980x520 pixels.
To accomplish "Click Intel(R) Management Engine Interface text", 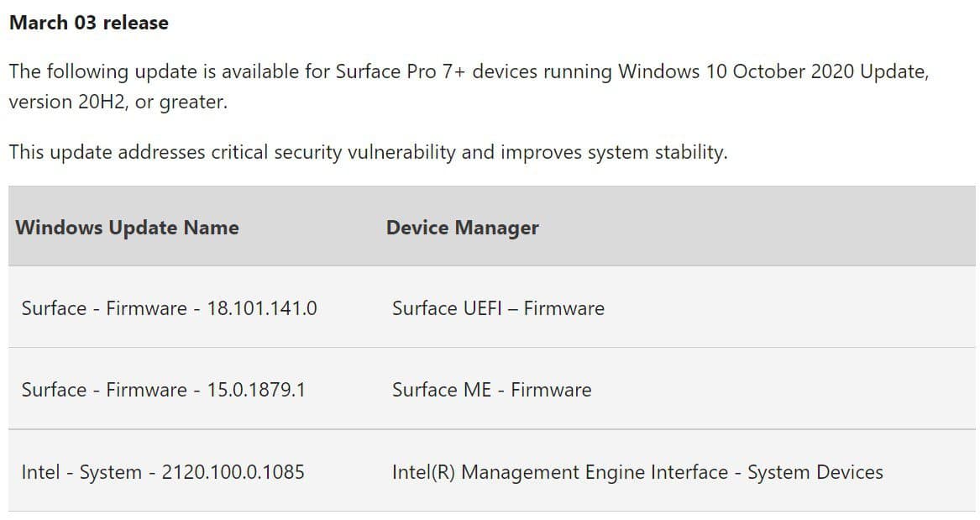I will click(560, 472).
